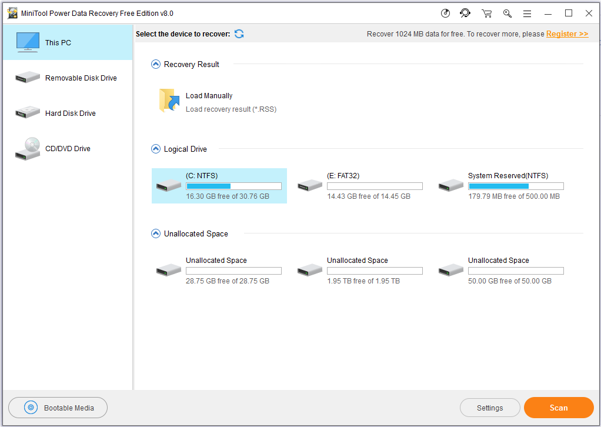
Task: Open the hamburger menu icon
Action: pyautogui.click(x=528, y=14)
